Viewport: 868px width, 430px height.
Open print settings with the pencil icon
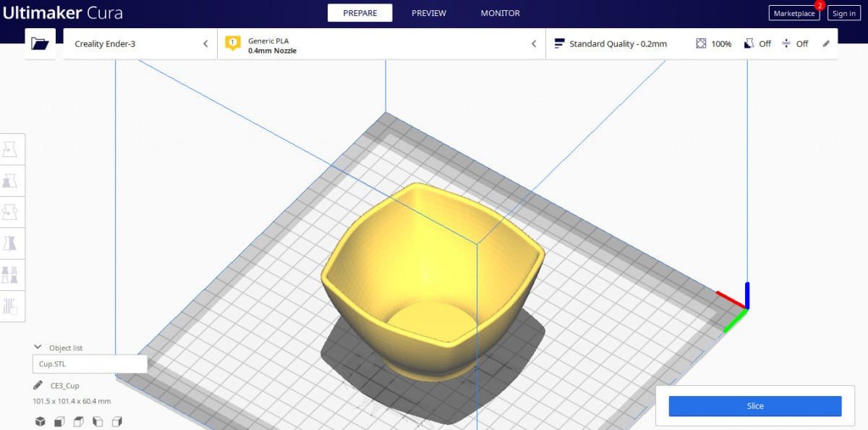coord(827,43)
